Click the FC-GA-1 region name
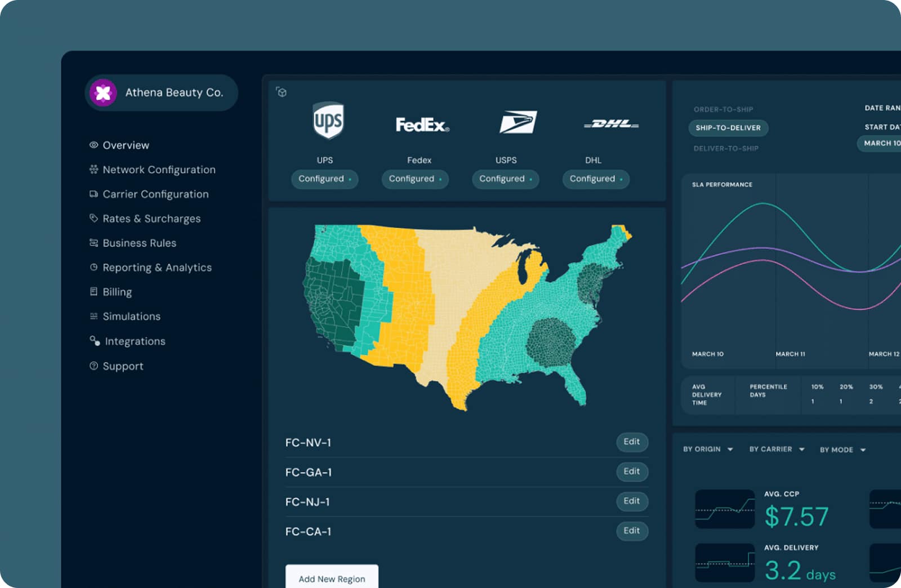 [x=309, y=473]
